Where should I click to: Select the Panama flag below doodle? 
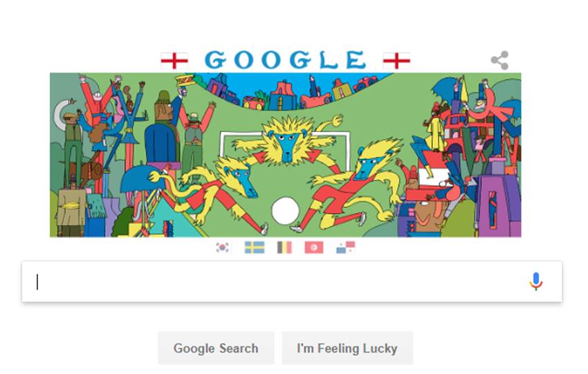[x=345, y=247]
